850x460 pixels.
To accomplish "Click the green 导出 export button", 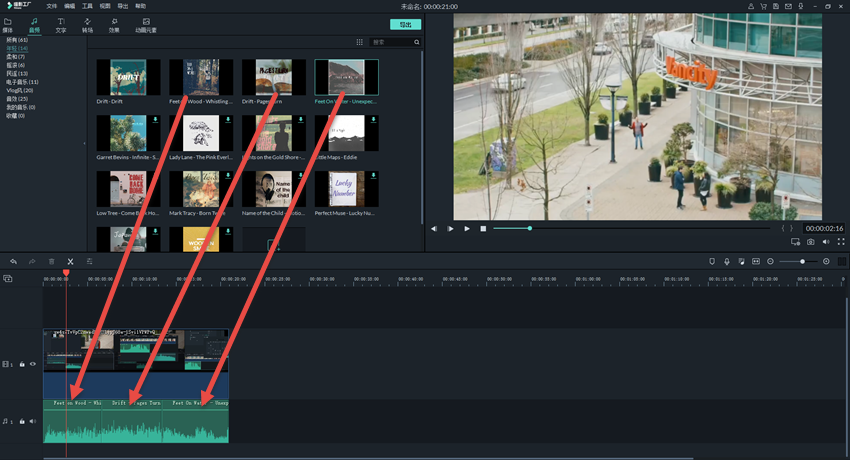I will [405, 24].
